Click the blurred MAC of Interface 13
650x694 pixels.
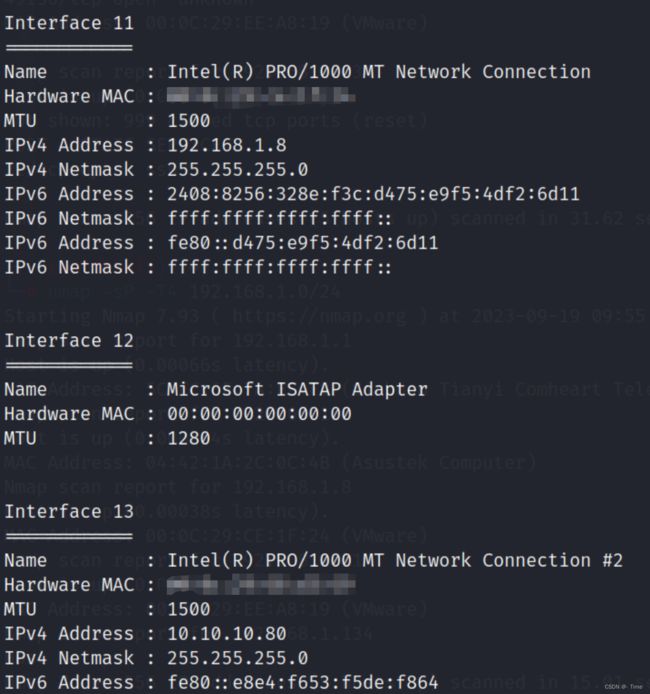tap(261, 584)
